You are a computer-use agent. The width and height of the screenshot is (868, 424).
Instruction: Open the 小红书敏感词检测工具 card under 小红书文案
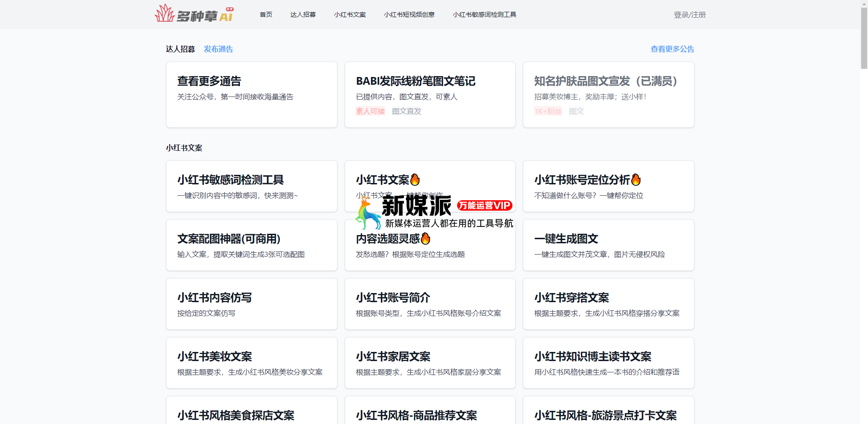[x=252, y=186]
